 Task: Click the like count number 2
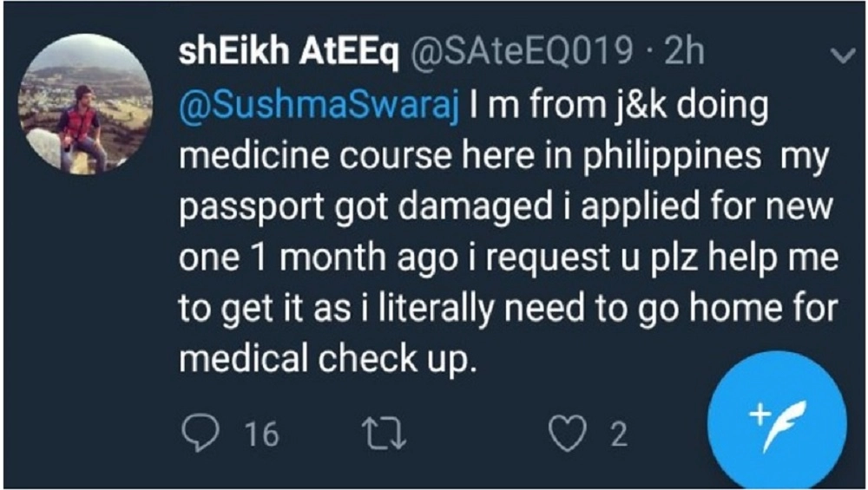(618, 434)
